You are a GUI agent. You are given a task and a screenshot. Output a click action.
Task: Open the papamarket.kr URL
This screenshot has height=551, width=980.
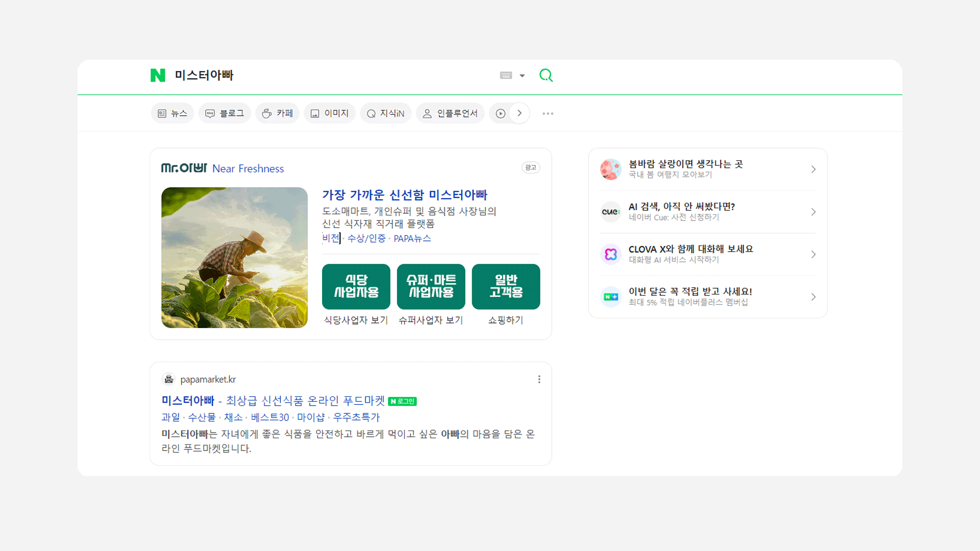pos(208,380)
